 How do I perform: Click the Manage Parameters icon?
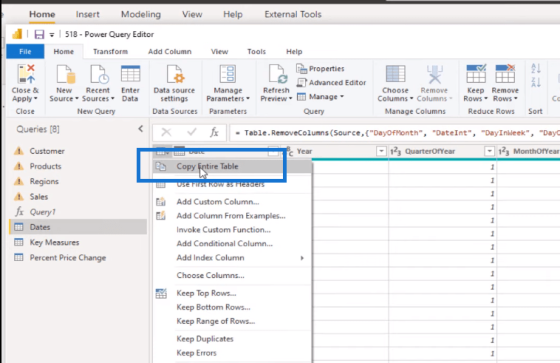tap(228, 74)
